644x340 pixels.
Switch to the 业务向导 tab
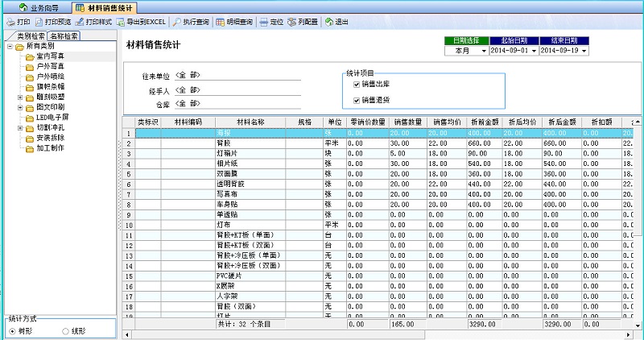click(37, 6)
